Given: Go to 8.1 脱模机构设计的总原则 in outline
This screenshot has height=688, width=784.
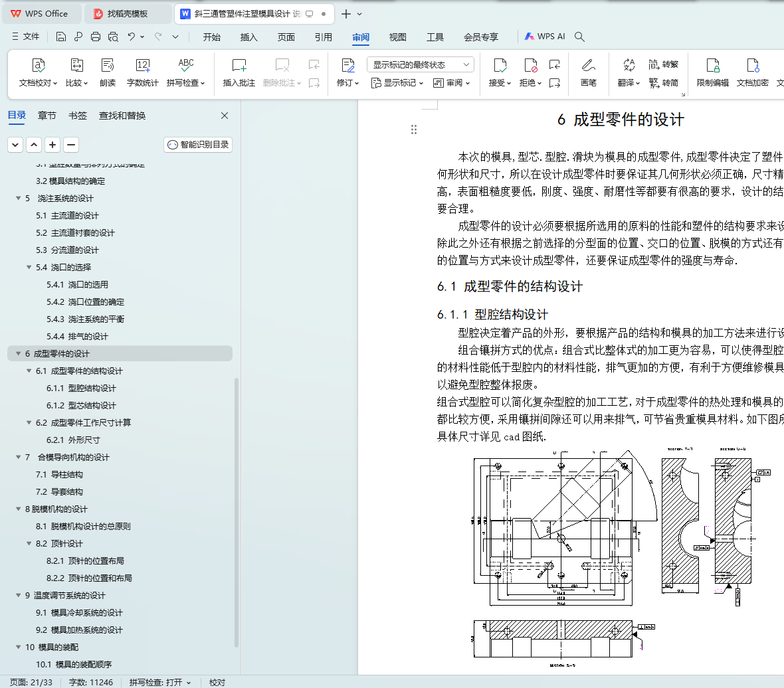Looking at the screenshot, I should tap(83, 526).
